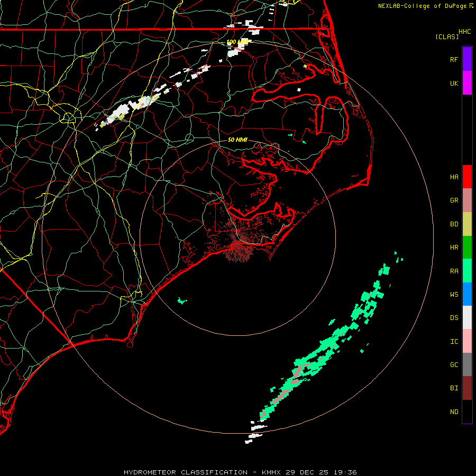This screenshot has width=476, height=476.
Task: Click the HA red legend color swatch
Action: 467,177
